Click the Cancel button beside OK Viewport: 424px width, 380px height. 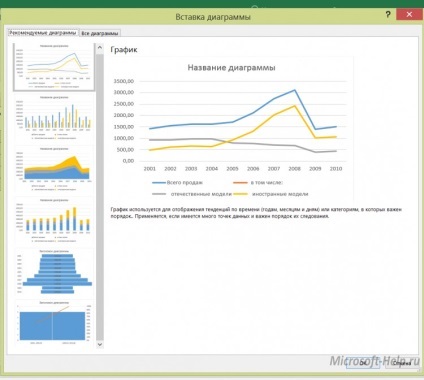(x=401, y=362)
